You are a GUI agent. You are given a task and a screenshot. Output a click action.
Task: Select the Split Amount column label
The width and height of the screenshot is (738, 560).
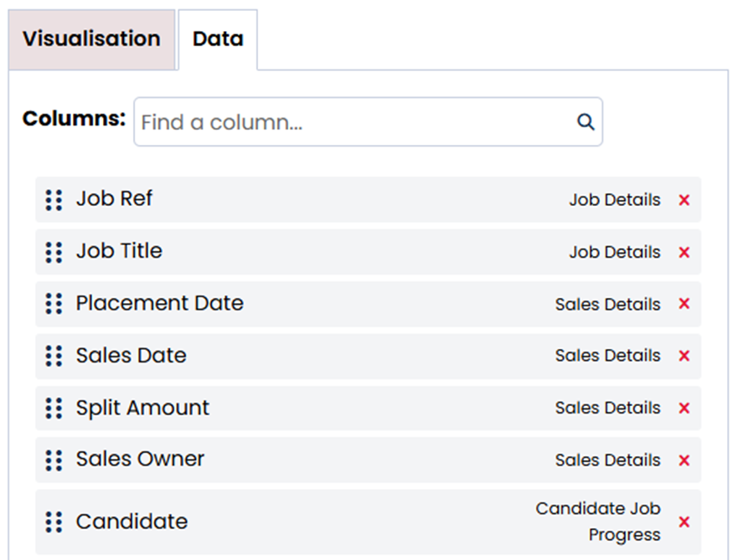pos(142,408)
